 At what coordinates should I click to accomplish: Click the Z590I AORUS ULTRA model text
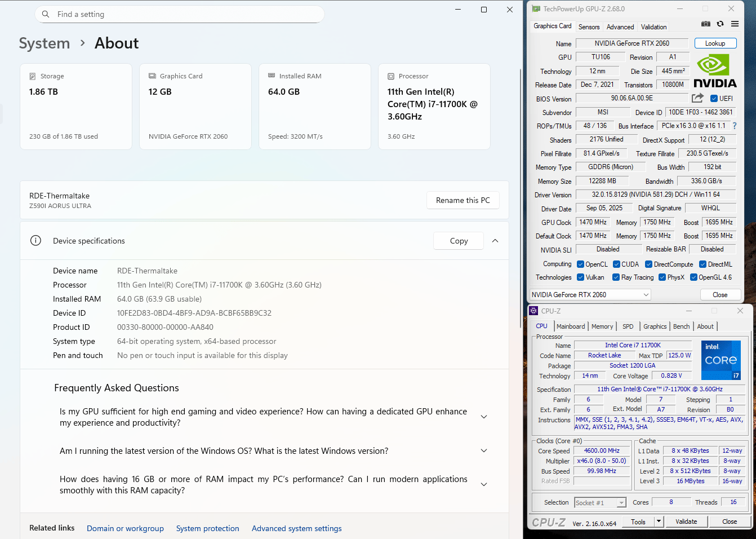60,206
